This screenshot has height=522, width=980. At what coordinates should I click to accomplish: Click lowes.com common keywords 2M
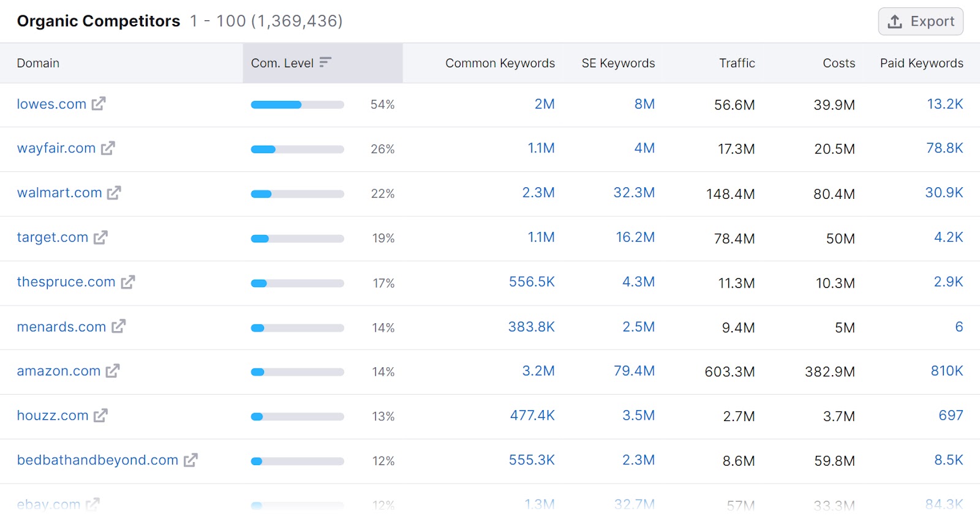tap(545, 104)
